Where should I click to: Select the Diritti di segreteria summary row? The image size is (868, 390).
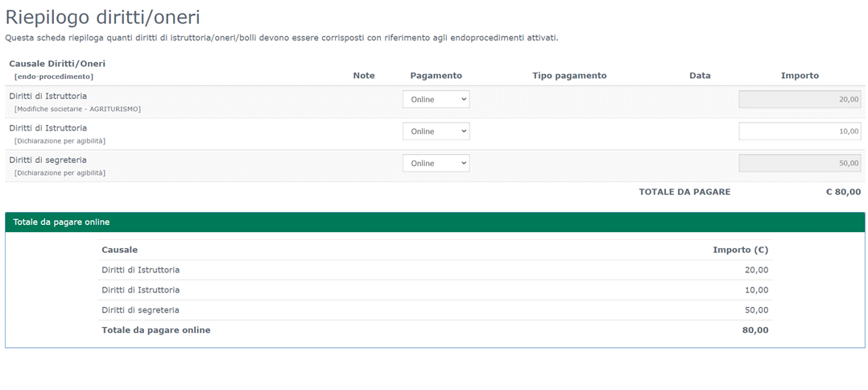pyautogui.click(x=435, y=310)
